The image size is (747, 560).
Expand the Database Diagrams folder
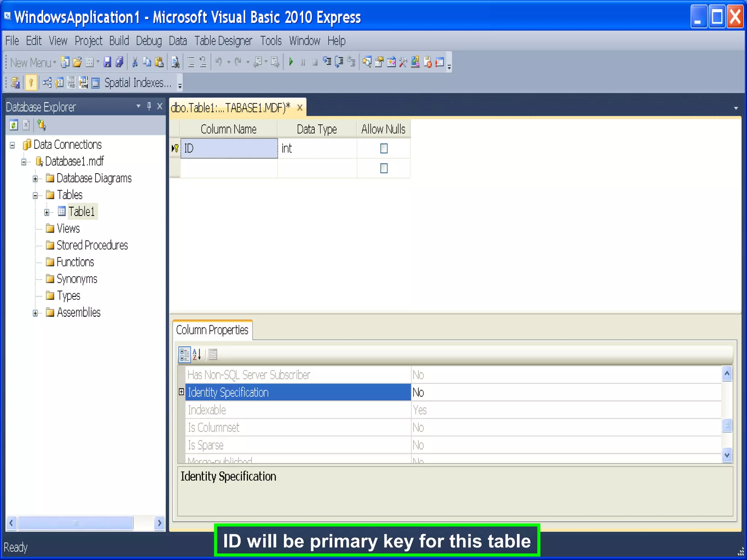point(35,179)
